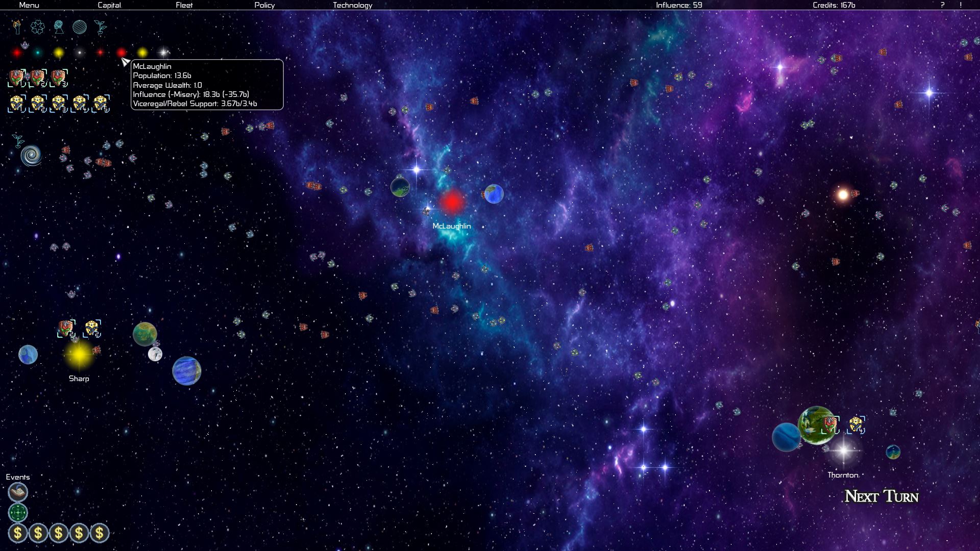Click the top-row sprouting plant icon
This screenshot has width=980, height=551.
coord(100,27)
